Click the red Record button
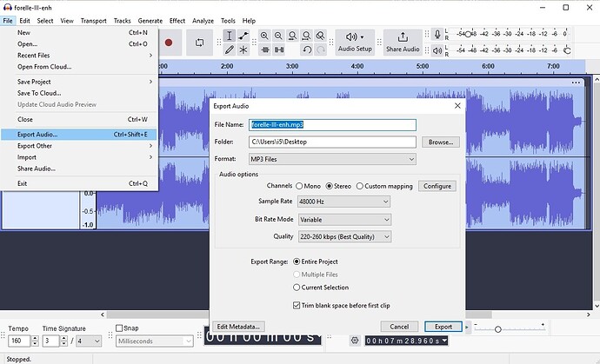The width and height of the screenshot is (600, 364). pos(169,42)
